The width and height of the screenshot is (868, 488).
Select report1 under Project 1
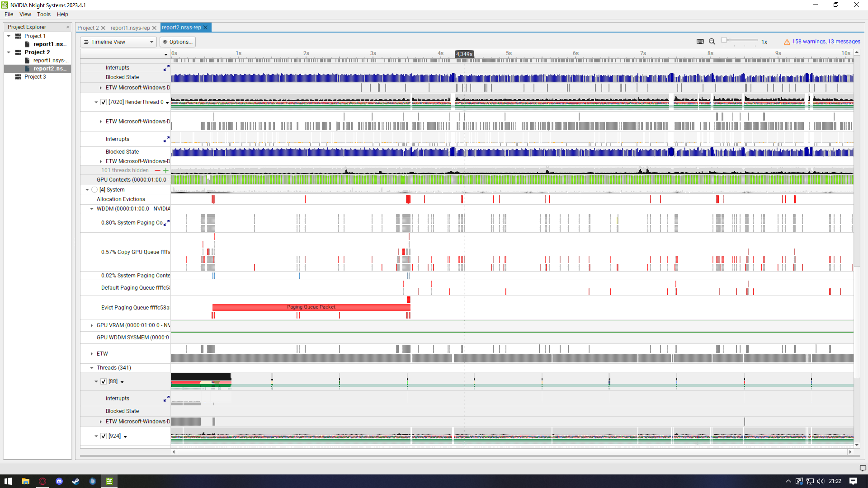tap(50, 44)
